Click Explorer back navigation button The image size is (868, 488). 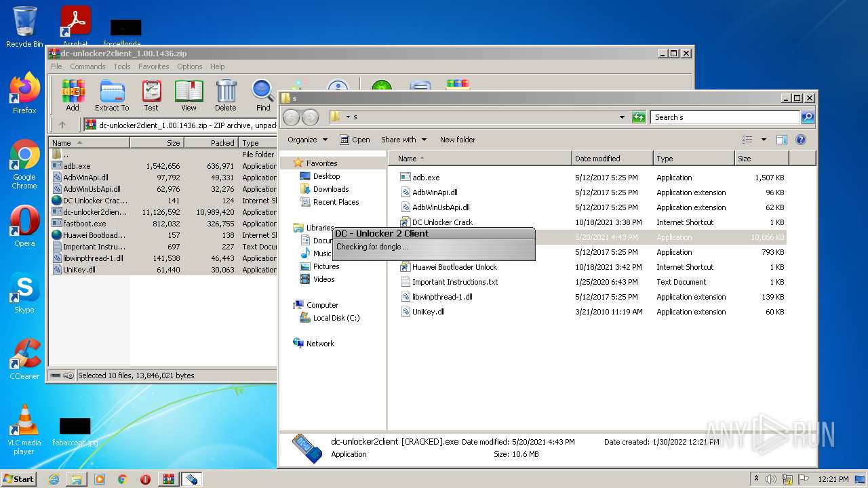291,117
